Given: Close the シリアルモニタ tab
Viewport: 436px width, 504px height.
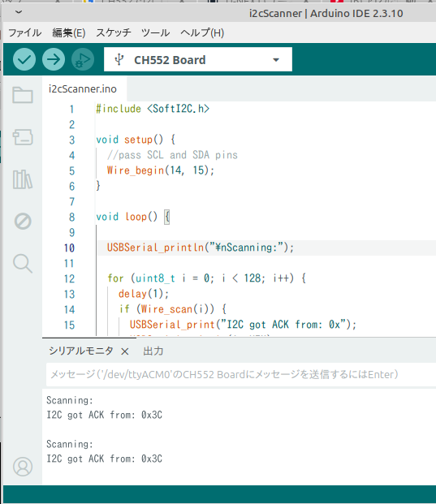Looking at the screenshot, I should (125, 351).
